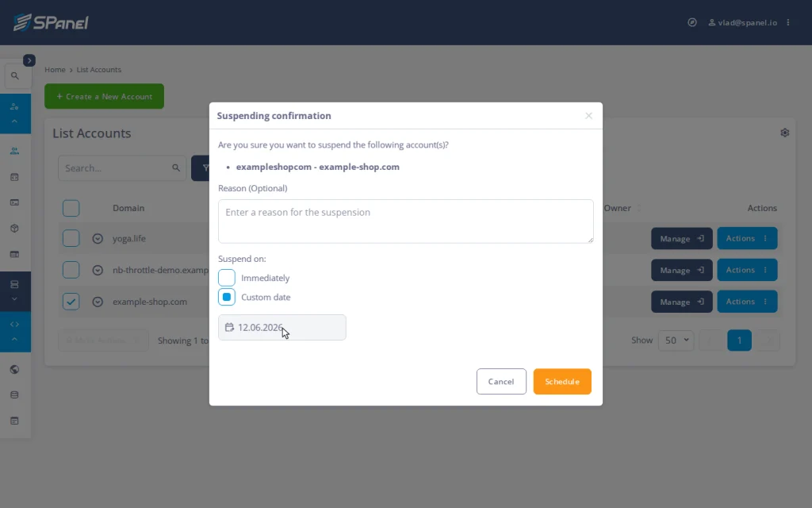Select the Immediately option
The image size is (812, 508).
[226, 278]
